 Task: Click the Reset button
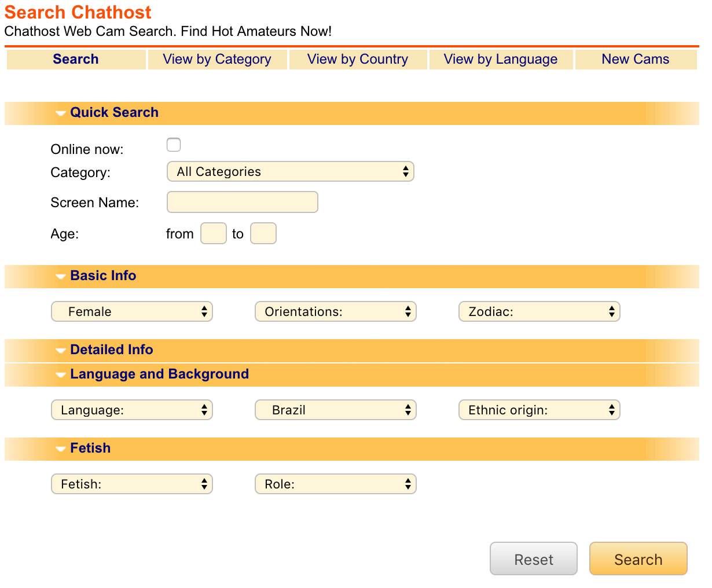(x=534, y=558)
